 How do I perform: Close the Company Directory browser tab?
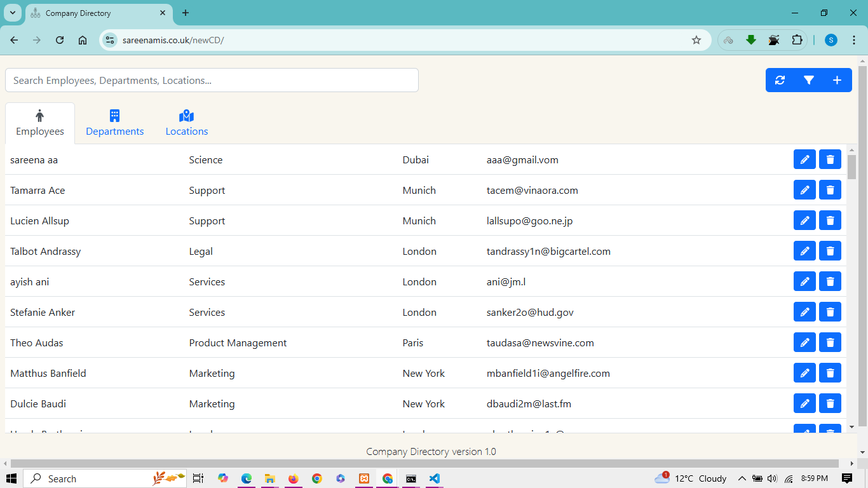point(163,13)
